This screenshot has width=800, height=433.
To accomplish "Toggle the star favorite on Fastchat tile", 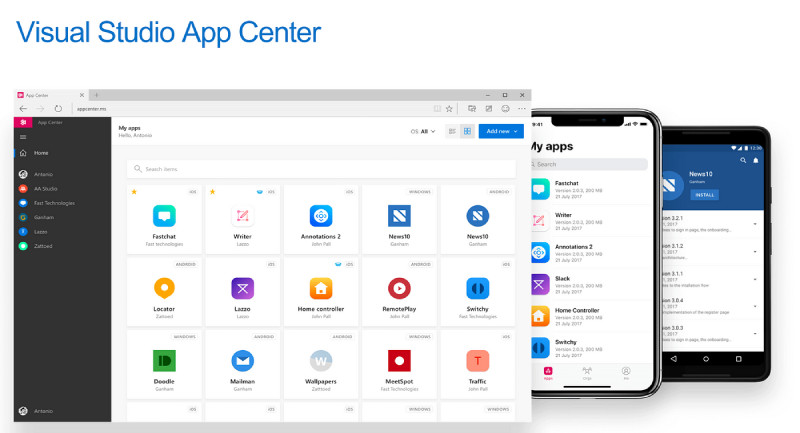I will tap(134, 192).
